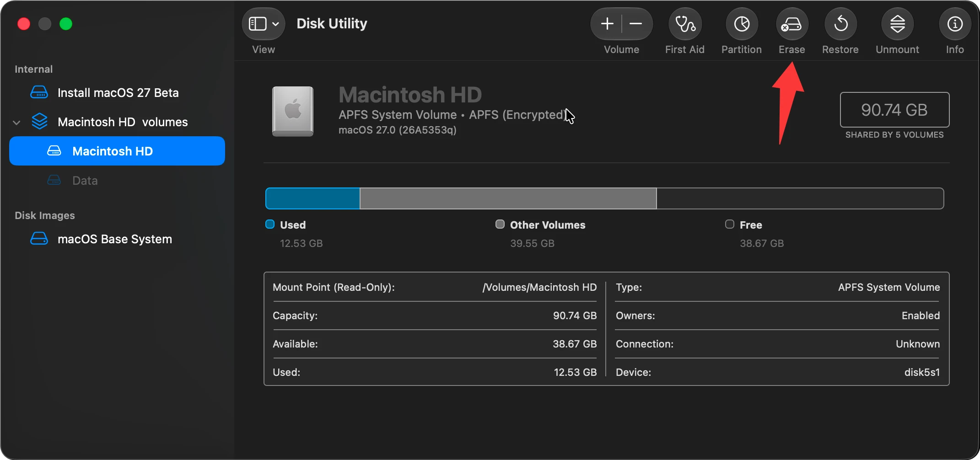The image size is (980, 460).
Task: Click the blue Used segment of usage bar
Action: pyautogui.click(x=313, y=198)
